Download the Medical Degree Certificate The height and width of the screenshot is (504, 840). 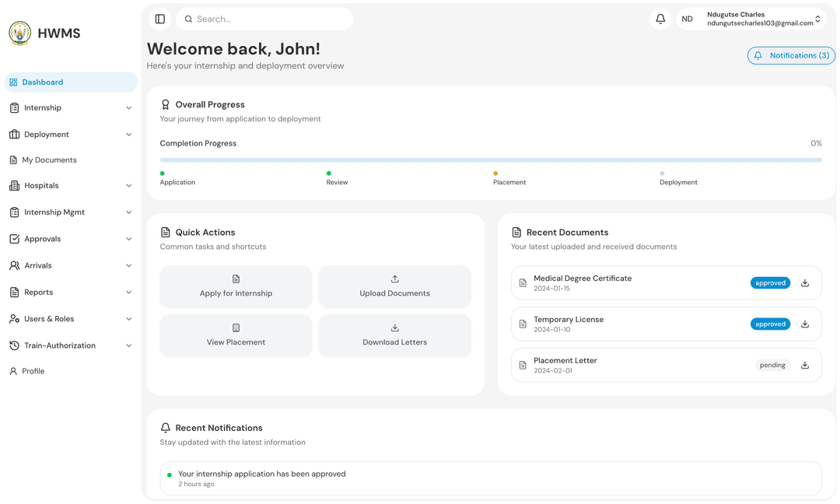tap(805, 283)
